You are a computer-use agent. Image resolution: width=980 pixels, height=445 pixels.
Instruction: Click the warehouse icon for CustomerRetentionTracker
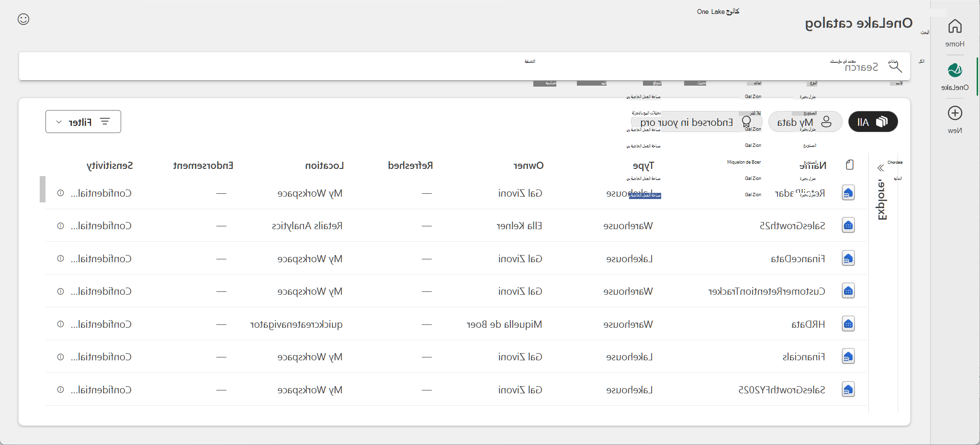[848, 291]
